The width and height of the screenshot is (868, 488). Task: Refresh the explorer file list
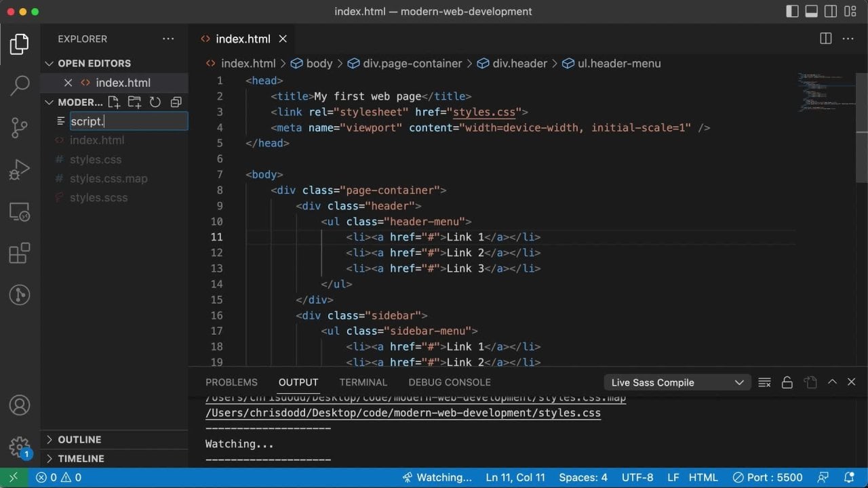155,102
